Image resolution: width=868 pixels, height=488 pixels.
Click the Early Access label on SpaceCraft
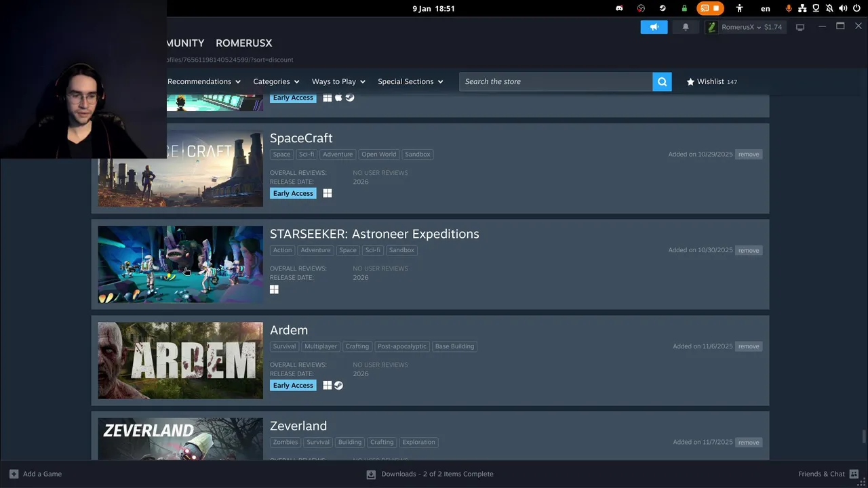[293, 193]
